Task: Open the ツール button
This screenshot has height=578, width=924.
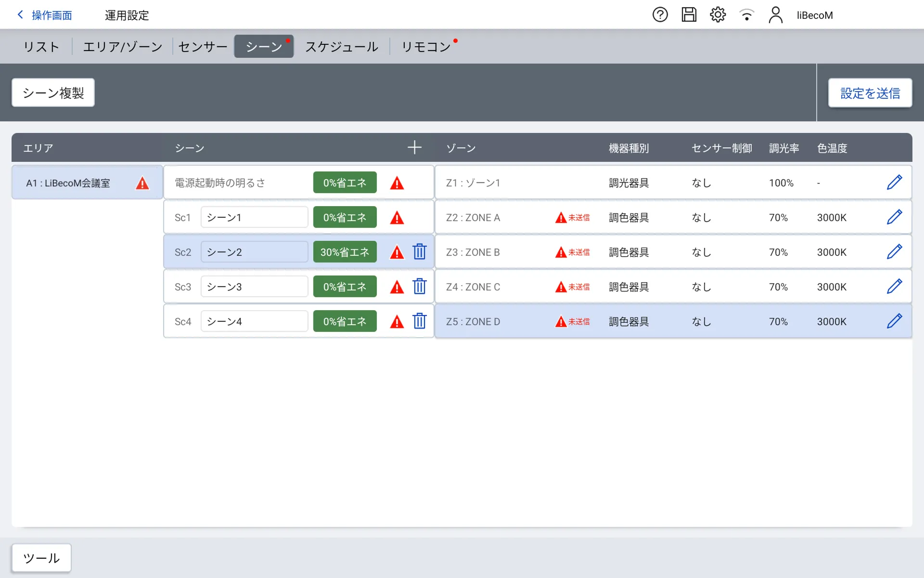Action: [x=41, y=558]
